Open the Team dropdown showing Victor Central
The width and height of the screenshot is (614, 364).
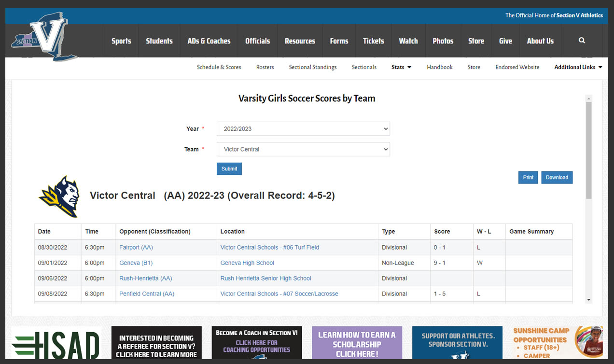[303, 149]
